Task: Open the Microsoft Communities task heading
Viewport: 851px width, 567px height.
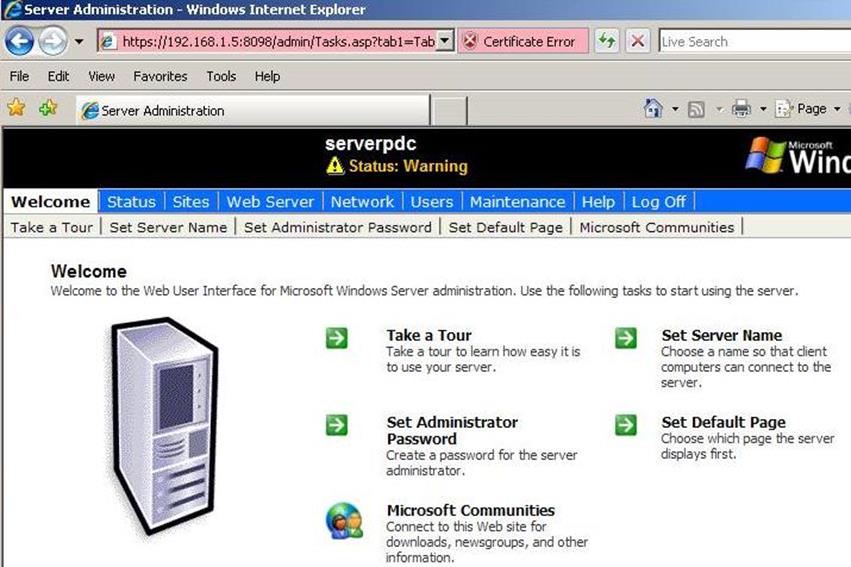Action: (471, 510)
